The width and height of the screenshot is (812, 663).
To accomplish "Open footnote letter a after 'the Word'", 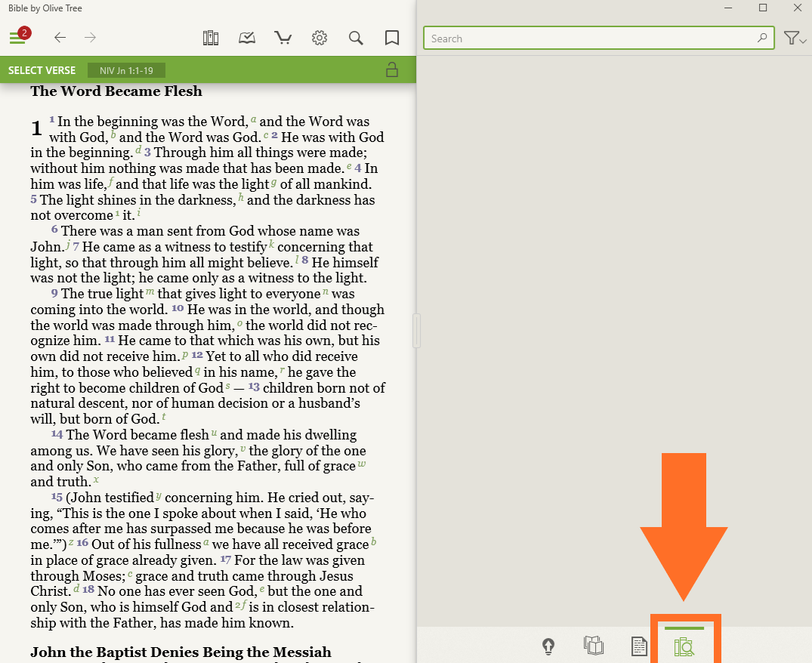I will tap(254, 119).
